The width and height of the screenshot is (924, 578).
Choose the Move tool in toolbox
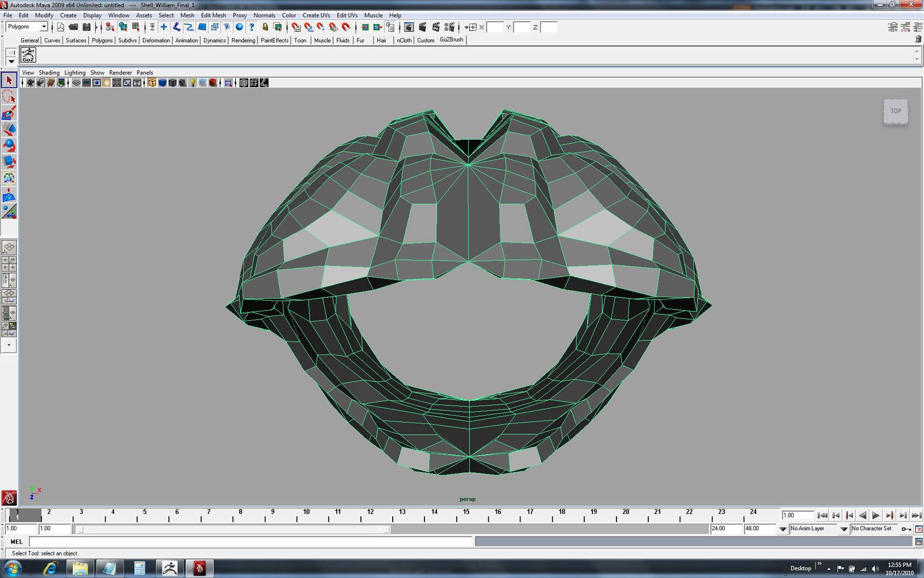coord(9,129)
